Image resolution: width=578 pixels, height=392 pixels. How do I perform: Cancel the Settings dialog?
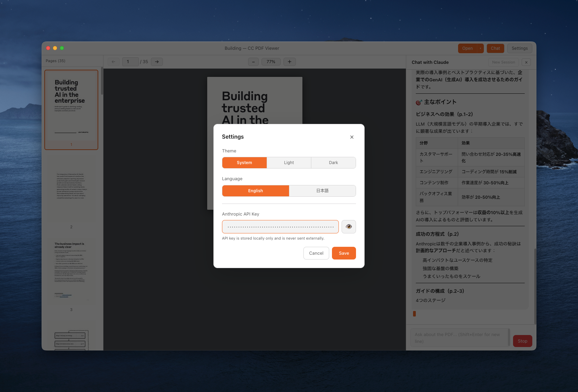[316, 253]
